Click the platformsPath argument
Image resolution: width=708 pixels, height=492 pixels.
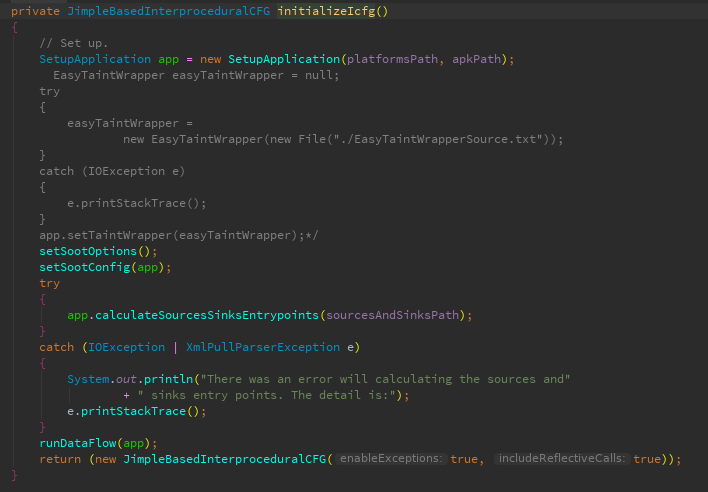(390, 59)
